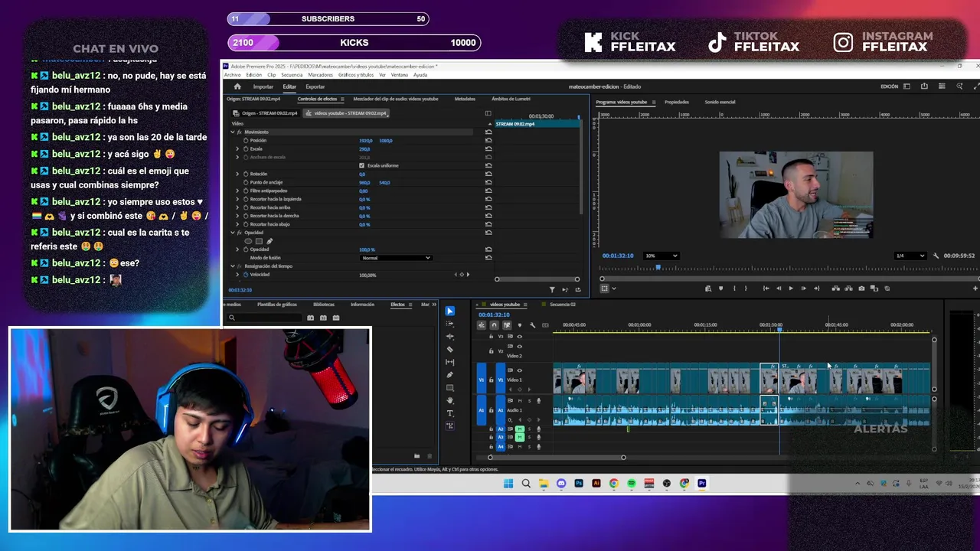Select the Selection arrow tool in timeline toolbar
Image resolution: width=980 pixels, height=551 pixels.
pyautogui.click(x=450, y=311)
